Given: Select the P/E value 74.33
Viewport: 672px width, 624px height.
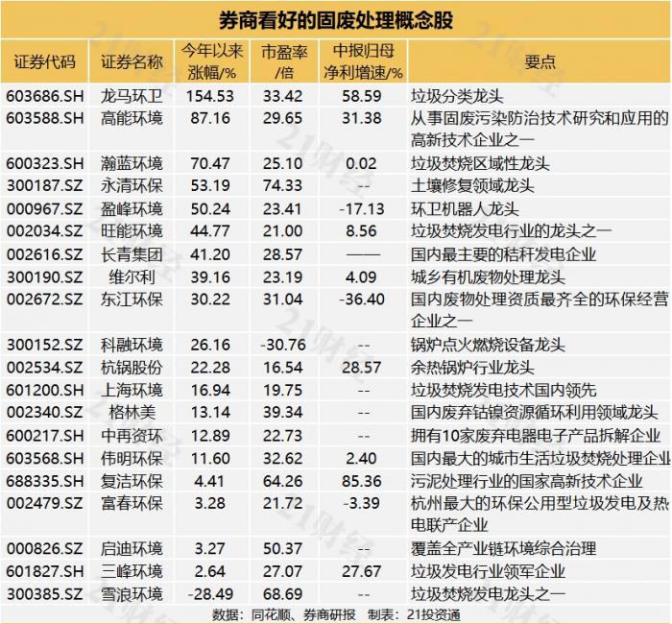Looking at the screenshot, I should coord(282,185).
